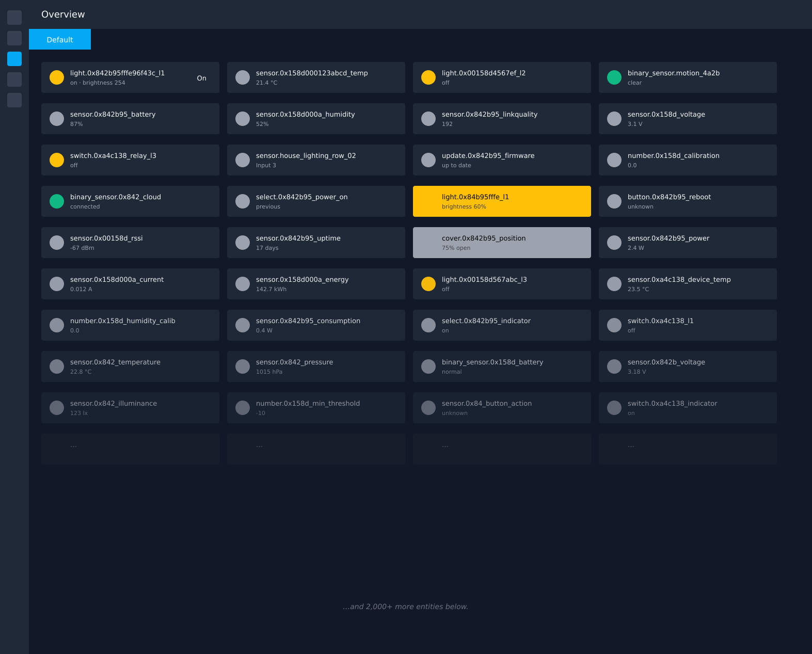Image resolution: width=812 pixels, height=654 pixels.
Task: Click icon of sensor.0x158d000a_energy
Action: click(x=243, y=284)
